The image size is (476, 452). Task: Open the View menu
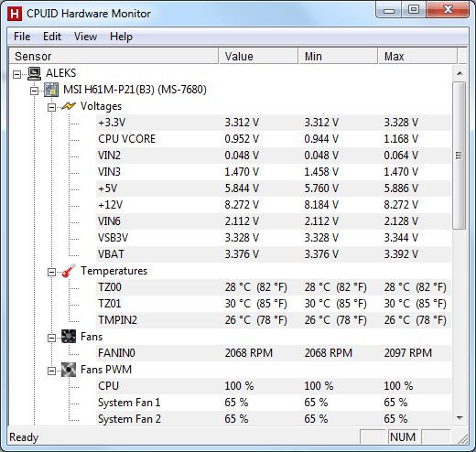85,37
